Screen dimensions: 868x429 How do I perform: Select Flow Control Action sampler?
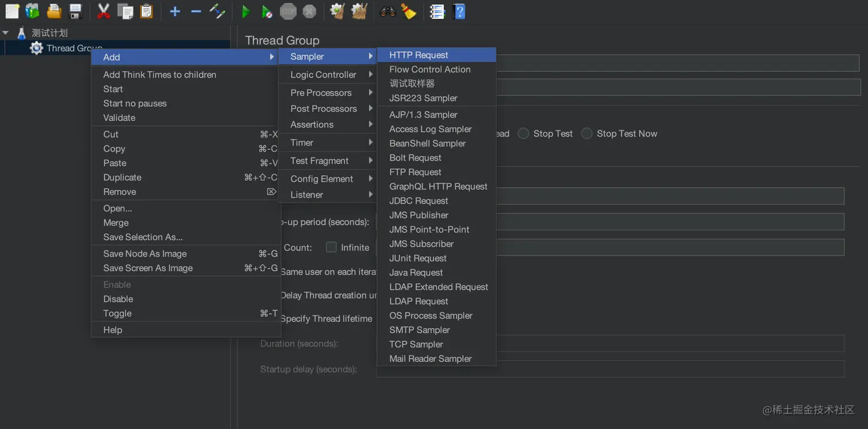(x=437, y=69)
